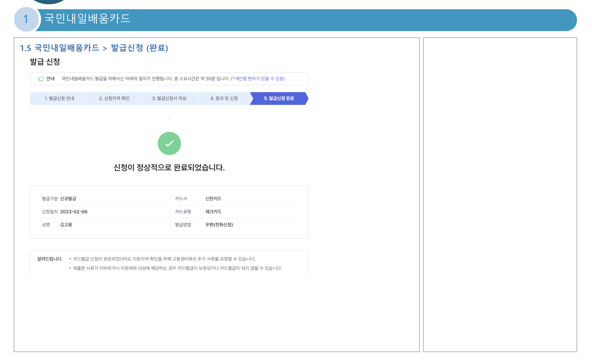The height and width of the screenshot is (364, 592).
Task: Click the 체크카드 card type value
Action: [x=214, y=211]
